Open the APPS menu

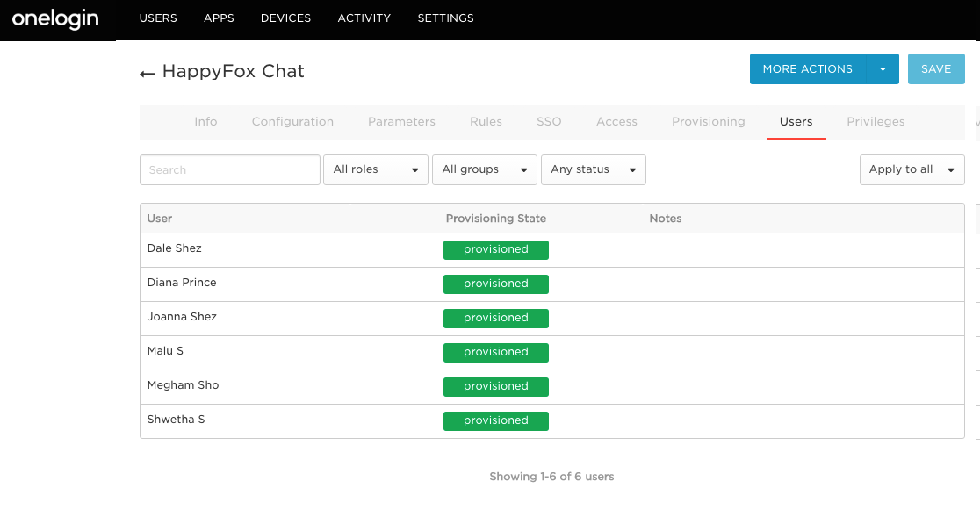click(219, 18)
